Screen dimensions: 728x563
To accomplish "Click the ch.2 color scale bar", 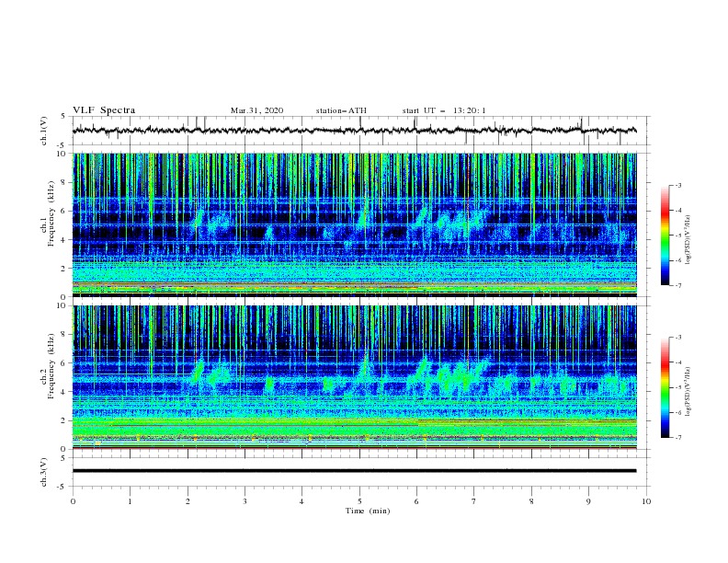I will [x=665, y=387].
